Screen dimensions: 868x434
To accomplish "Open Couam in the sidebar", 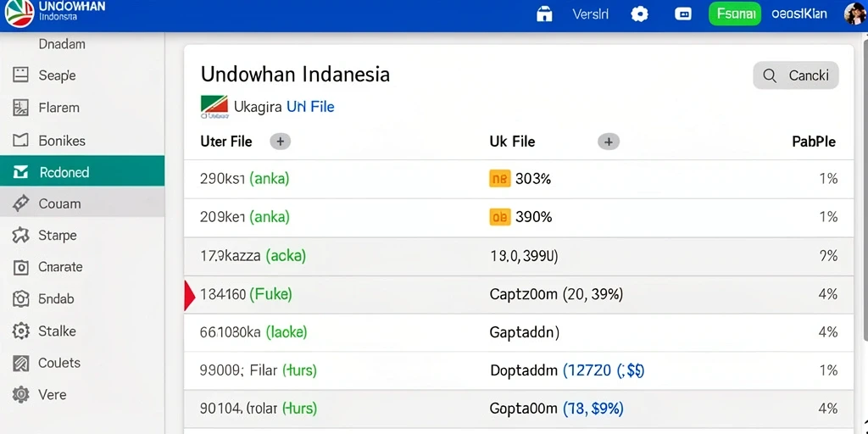I will tap(82, 203).
